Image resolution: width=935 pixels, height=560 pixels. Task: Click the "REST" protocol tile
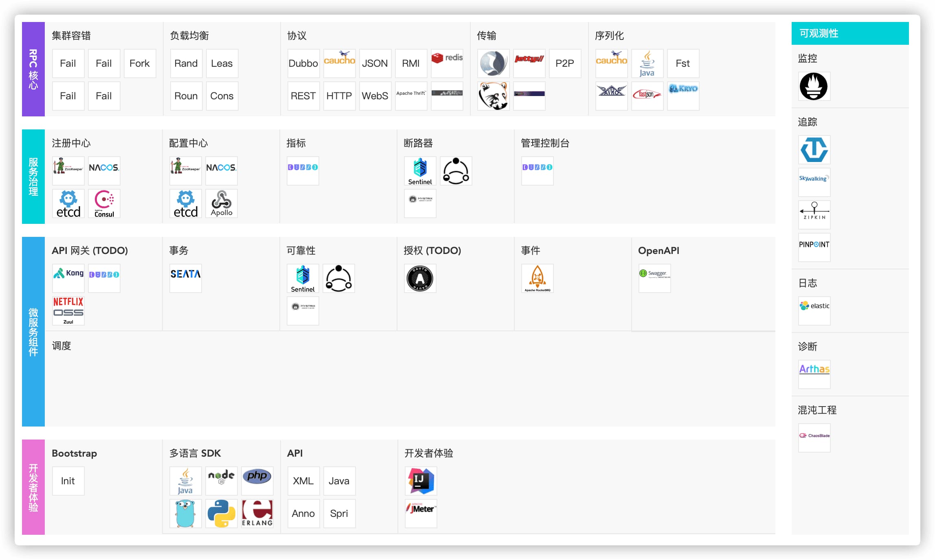coord(304,96)
